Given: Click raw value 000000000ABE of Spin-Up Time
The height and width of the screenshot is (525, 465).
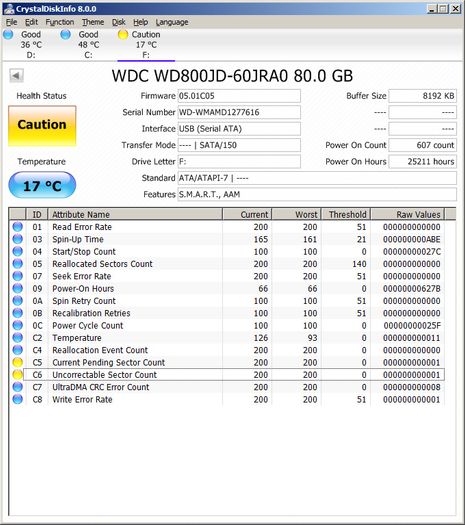Looking at the screenshot, I should click(412, 239).
